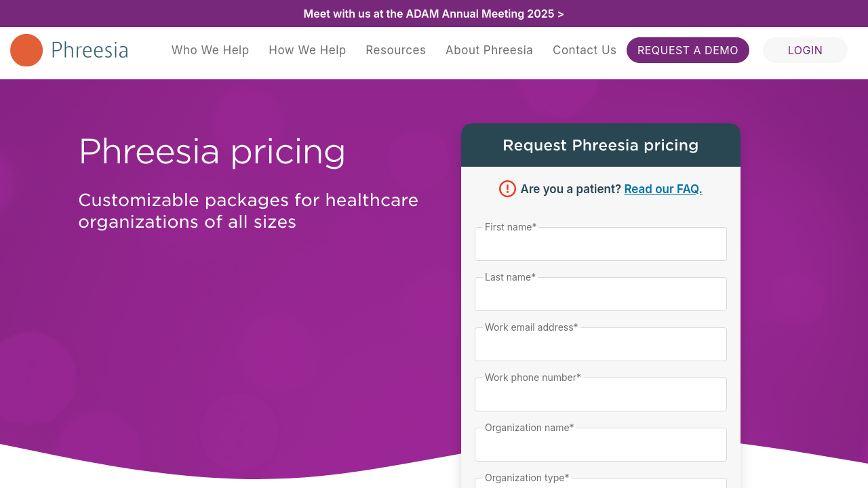The width and height of the screenshot is (868, 488).
Task: Click the Login button
Action: (805, 50)
